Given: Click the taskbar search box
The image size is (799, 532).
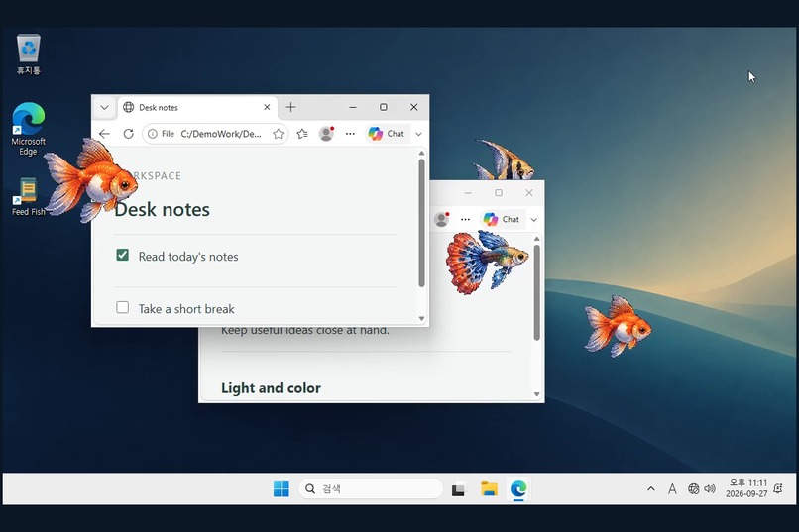Looking at the screenshot, I should click(371, 489).
